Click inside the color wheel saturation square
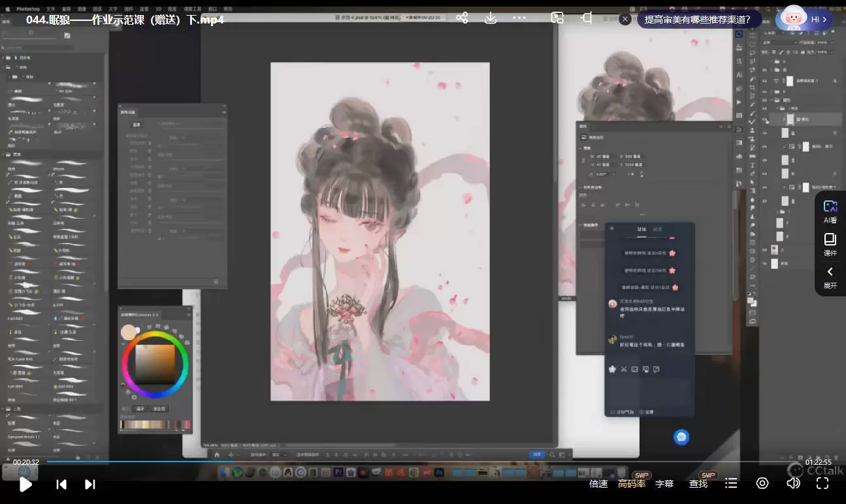Screen dimensions: 846x504 click(x=155, y=364)
